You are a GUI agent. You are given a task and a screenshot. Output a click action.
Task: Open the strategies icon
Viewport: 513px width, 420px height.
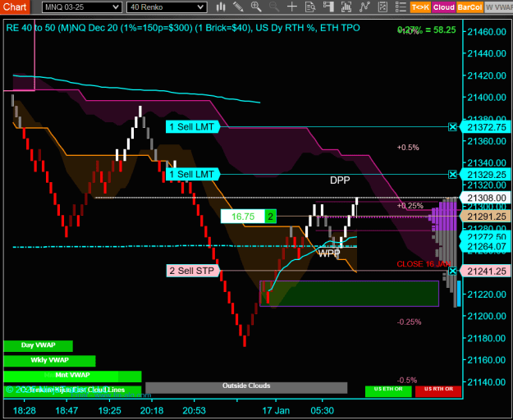[x=382, y=7]
